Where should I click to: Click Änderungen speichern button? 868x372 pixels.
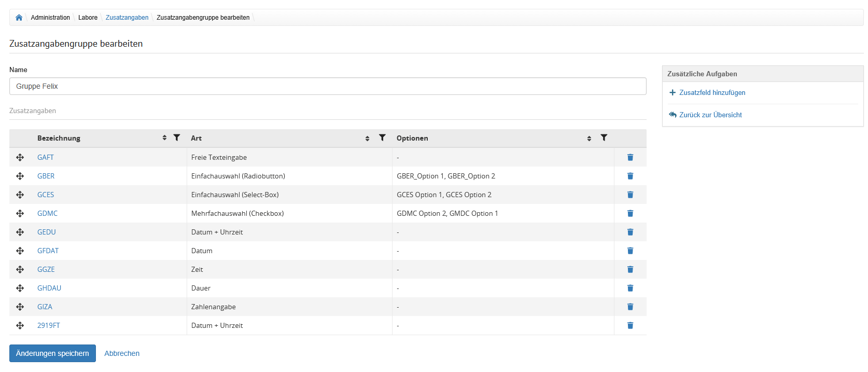(52, 353)
